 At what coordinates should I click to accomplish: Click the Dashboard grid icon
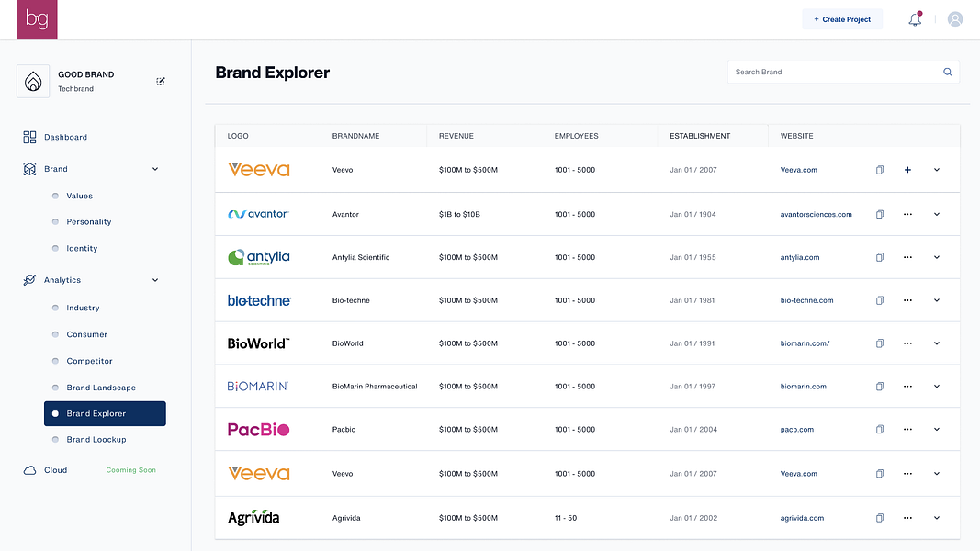29,137
